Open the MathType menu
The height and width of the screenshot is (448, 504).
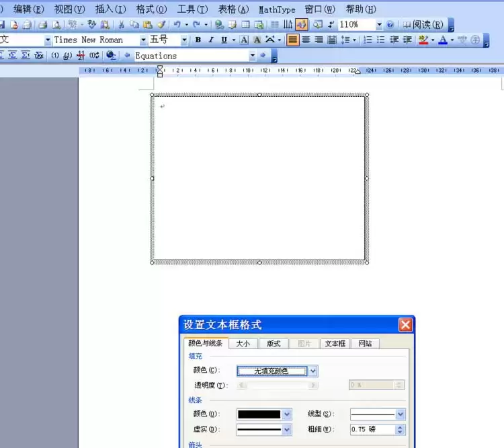[277, 9]
